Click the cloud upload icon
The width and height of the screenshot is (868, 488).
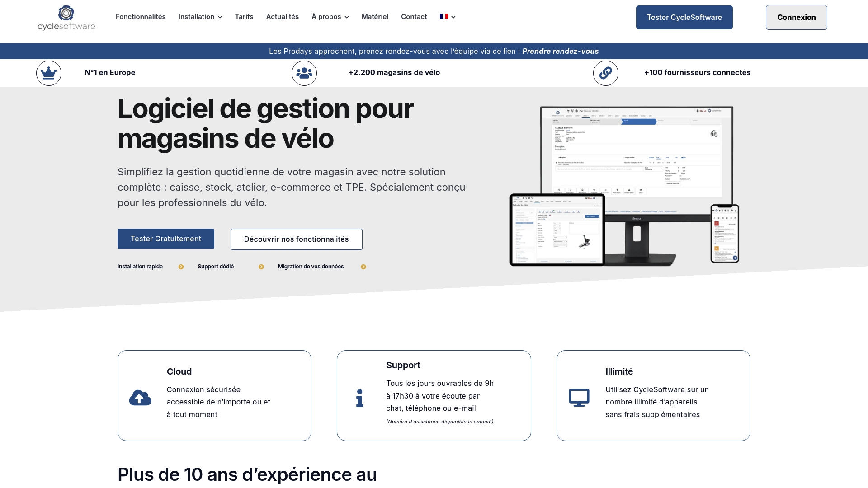(140, 398)
